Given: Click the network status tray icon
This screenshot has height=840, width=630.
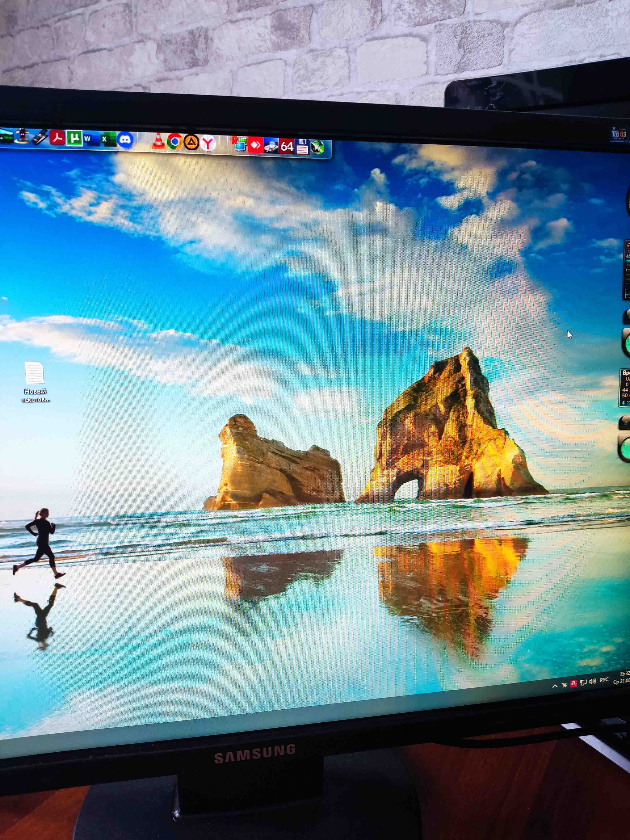Looking at the screenshot, I should [x=583, y=683].
